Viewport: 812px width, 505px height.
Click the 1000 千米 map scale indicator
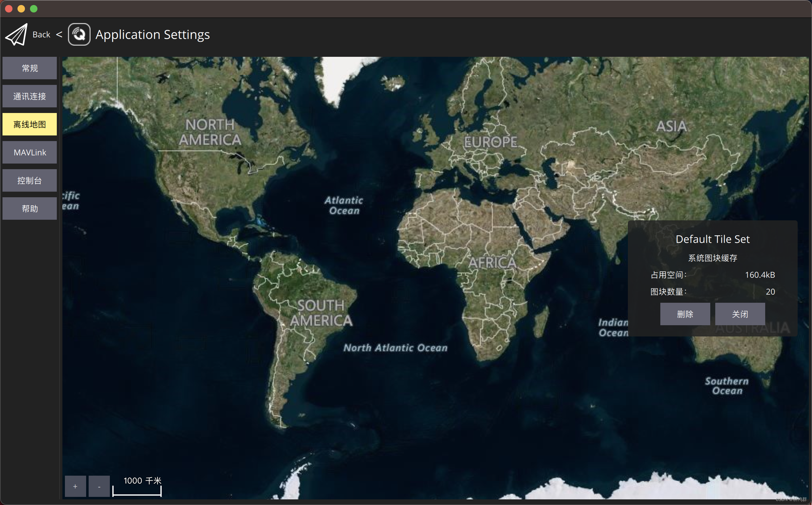[137, 487]
